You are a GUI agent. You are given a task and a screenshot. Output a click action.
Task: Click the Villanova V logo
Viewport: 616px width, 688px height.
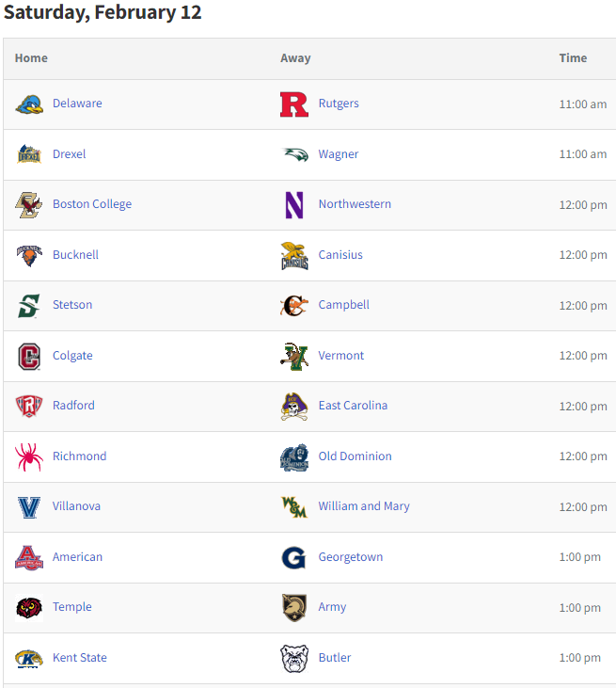pos(29,507)
